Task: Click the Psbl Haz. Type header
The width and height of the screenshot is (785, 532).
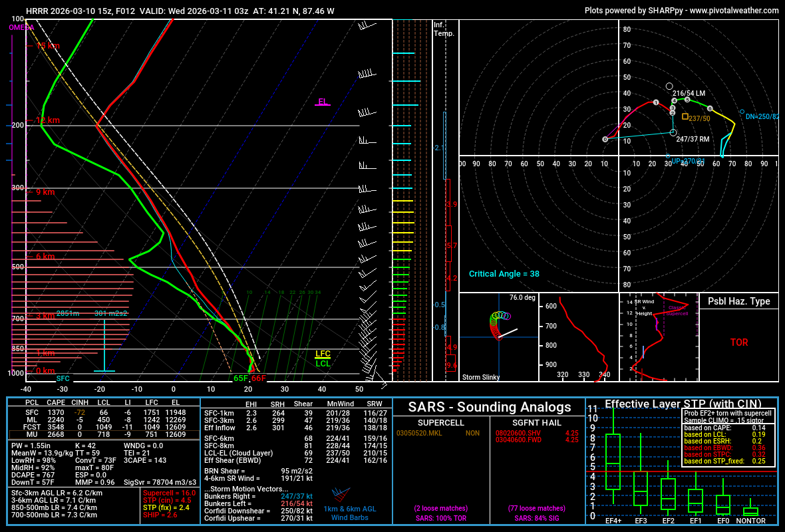Action: point(738,301)
